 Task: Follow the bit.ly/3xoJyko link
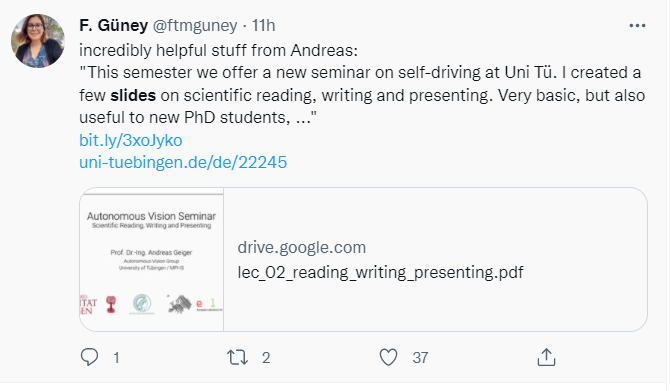point(131,140)
